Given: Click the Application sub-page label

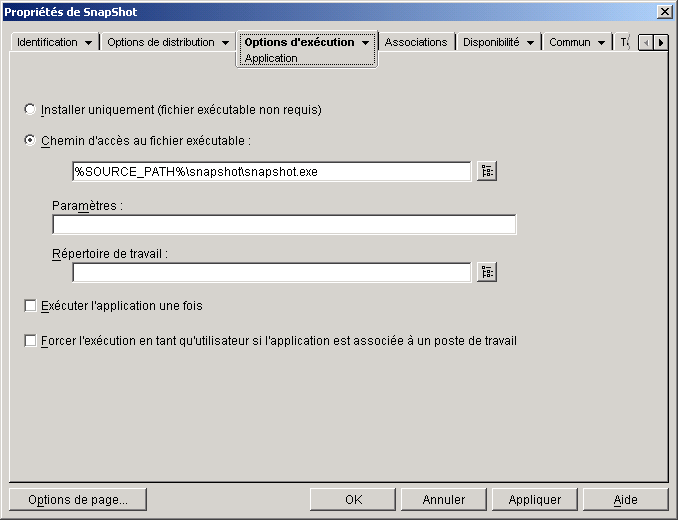Looking at the screenshot, I should pos(271,58).
